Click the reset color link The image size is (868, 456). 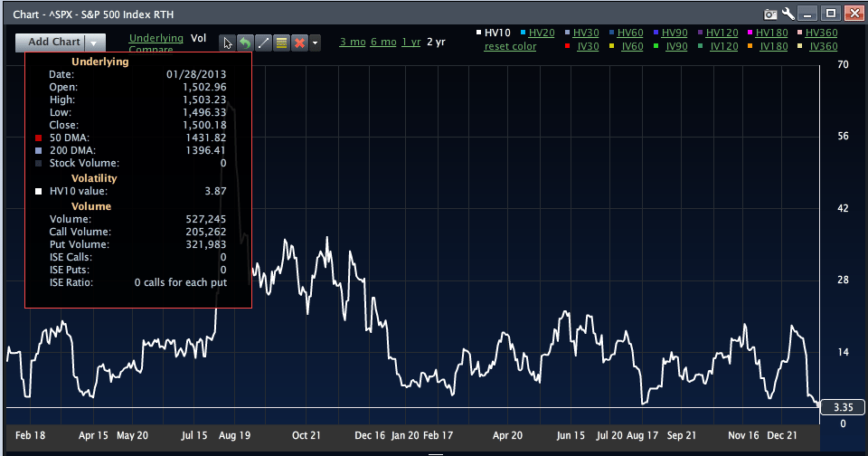(x=510, y=46)
